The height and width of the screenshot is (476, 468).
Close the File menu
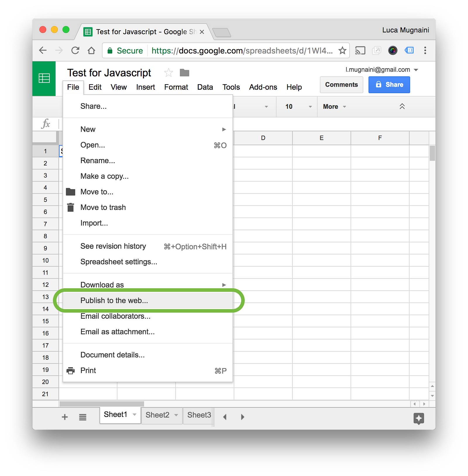(x=73, y=87)
